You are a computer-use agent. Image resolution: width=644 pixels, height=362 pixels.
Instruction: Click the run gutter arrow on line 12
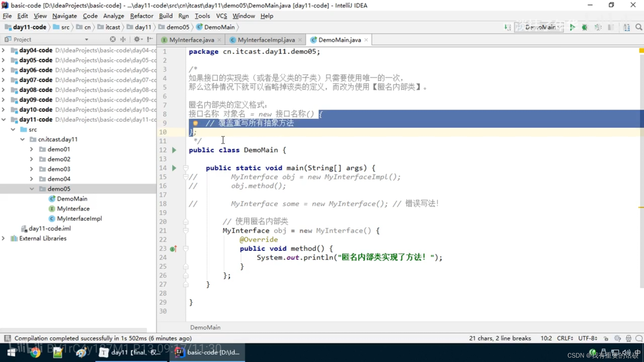point(174,150)
